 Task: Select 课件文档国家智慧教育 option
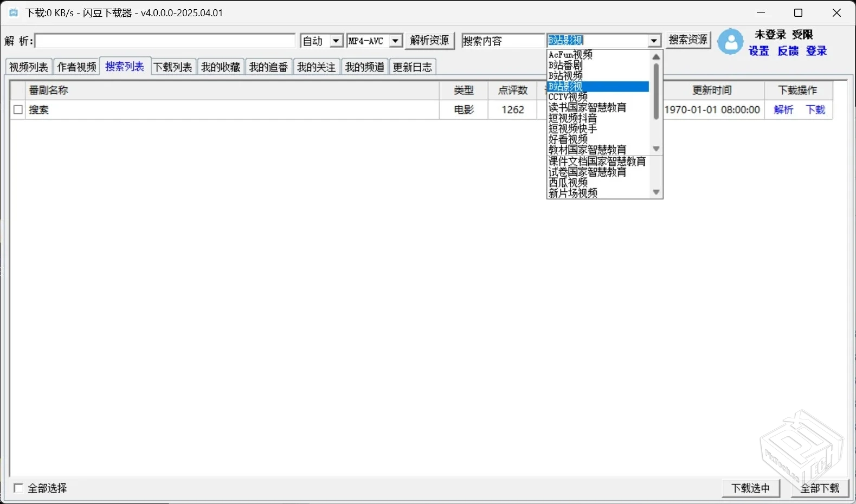coord(597,161)
